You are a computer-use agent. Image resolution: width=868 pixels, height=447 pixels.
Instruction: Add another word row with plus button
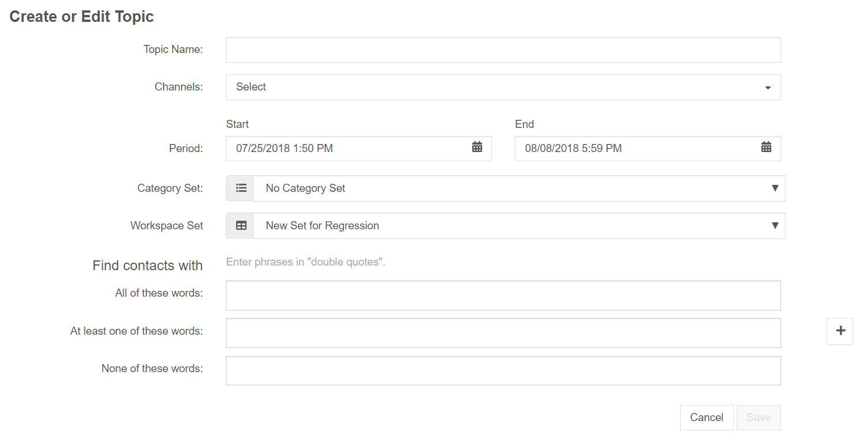[x=840, y=331]
